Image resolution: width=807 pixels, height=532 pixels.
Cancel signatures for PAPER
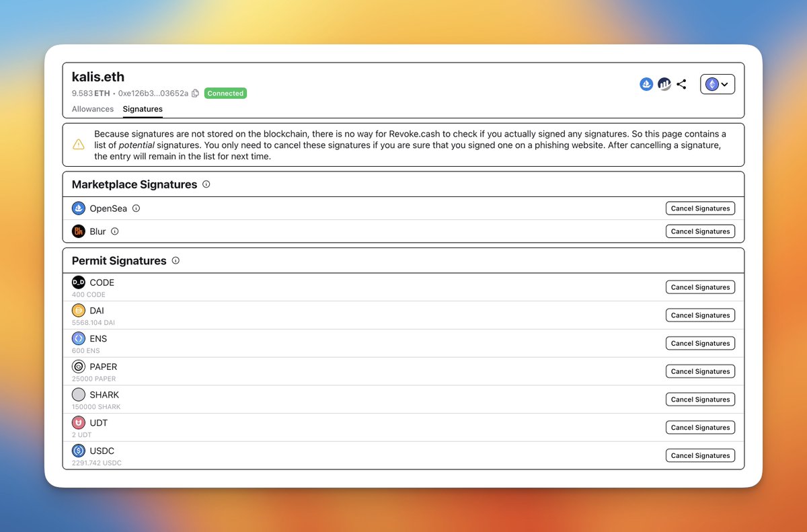700,371
